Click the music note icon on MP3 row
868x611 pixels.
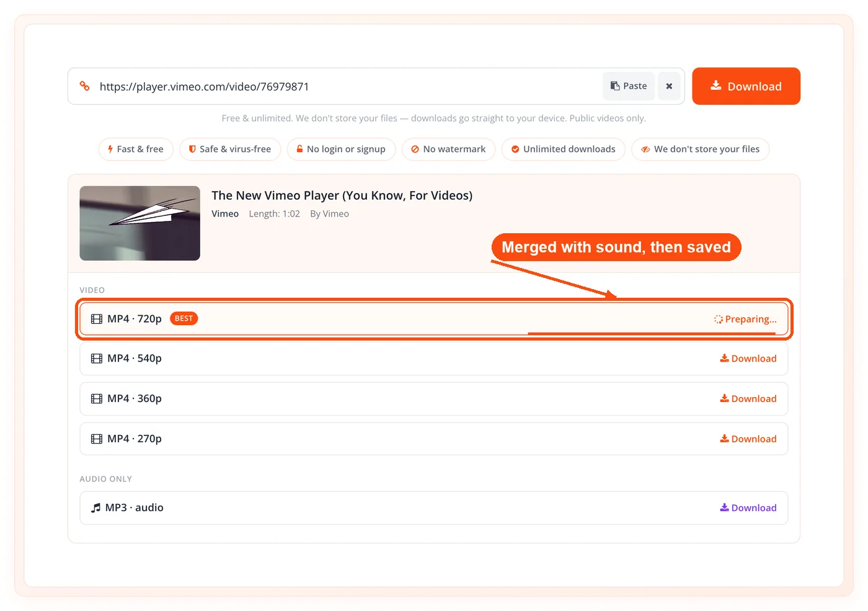click(x=95, y=508)
